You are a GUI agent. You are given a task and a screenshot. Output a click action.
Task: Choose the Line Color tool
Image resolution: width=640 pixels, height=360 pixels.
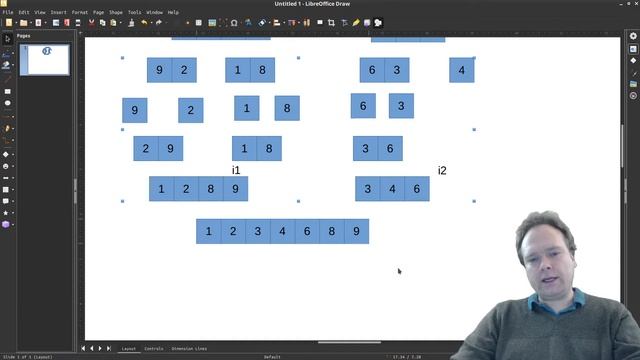coord(6,54)
